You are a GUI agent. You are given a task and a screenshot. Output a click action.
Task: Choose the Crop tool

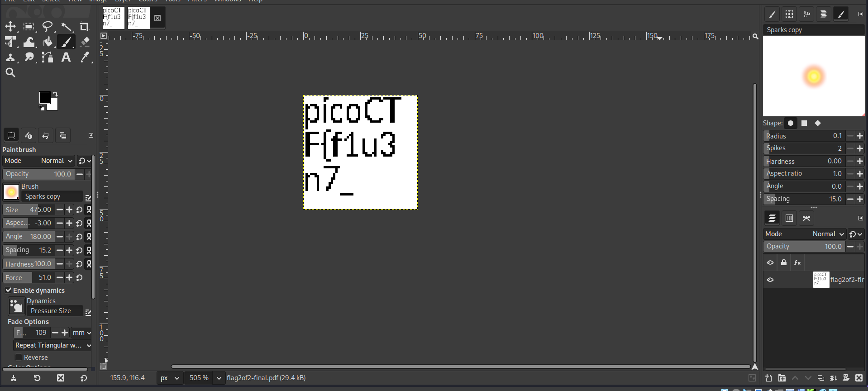[x=85, y=27]
